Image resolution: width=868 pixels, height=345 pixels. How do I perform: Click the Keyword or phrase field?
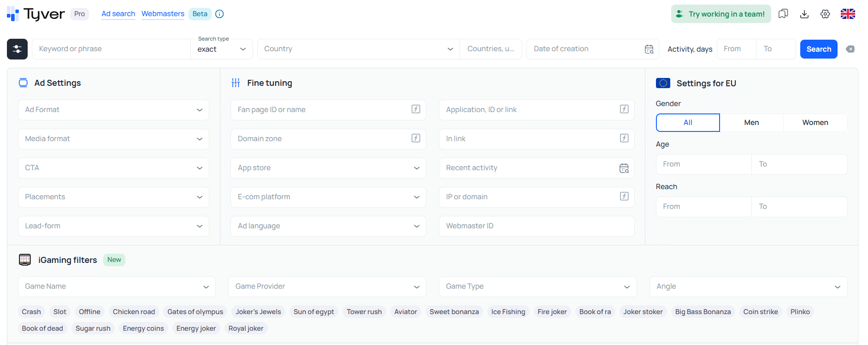pos(111,49)
